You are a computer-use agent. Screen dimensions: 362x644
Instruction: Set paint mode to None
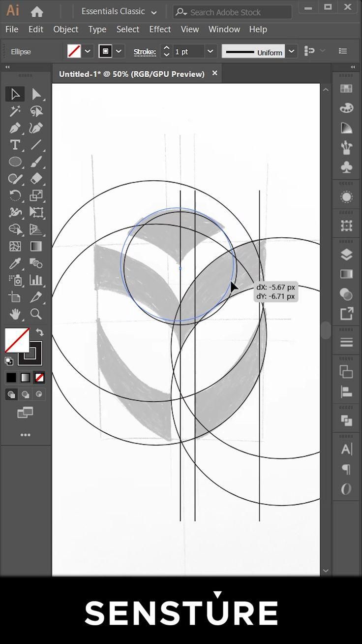39,378
